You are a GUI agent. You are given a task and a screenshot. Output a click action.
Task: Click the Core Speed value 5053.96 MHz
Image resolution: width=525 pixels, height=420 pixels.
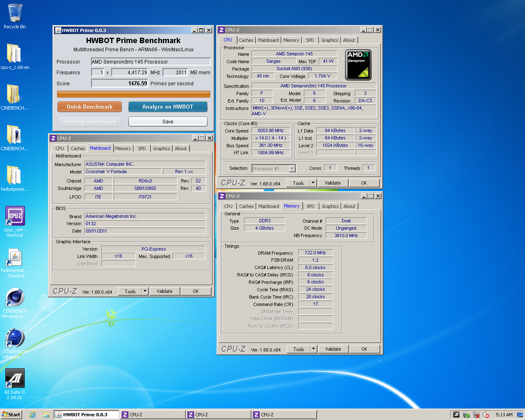(x=271, y=130)
